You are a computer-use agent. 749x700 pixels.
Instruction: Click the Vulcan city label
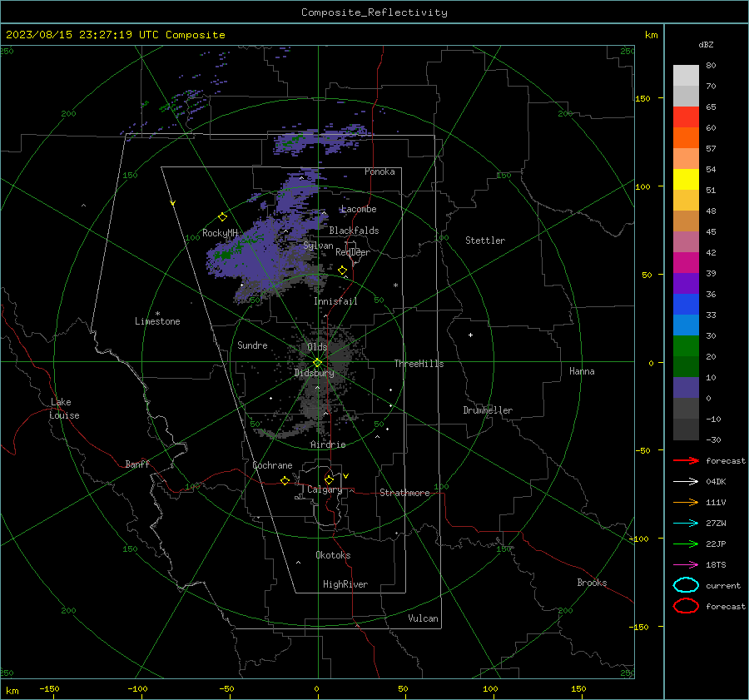pyautogui.click(x=423, y=618)
